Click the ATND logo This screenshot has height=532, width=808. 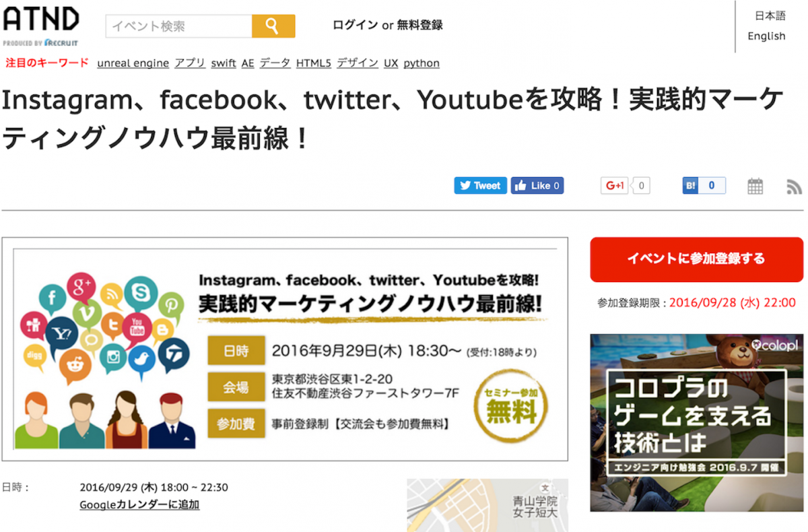40,20
